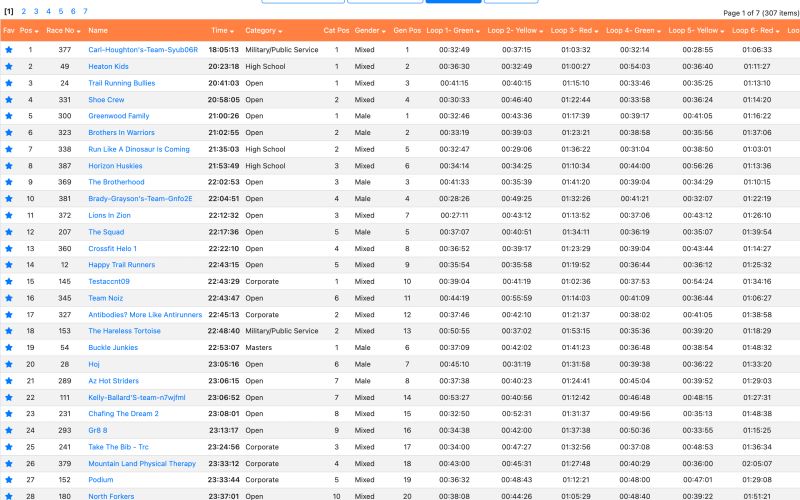Image resolution: width=800 pixels, height=500 pixels.
Task: Open Podium team link
Action: [101, 480]
